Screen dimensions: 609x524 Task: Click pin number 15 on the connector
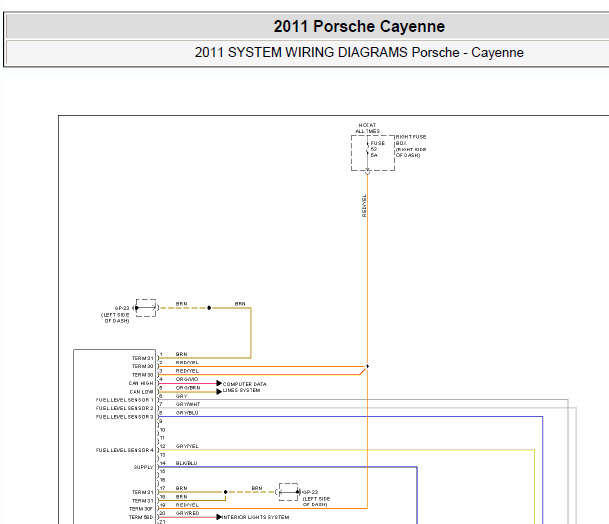(162, 472)
